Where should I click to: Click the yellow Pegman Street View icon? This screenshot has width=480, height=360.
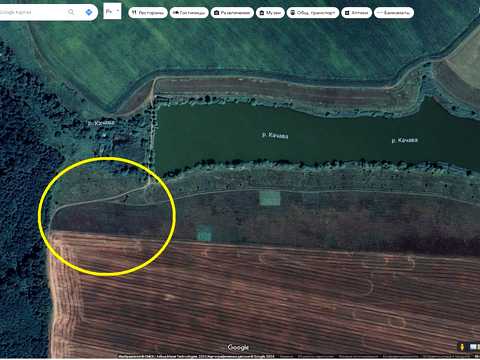[x=462, y=347]
